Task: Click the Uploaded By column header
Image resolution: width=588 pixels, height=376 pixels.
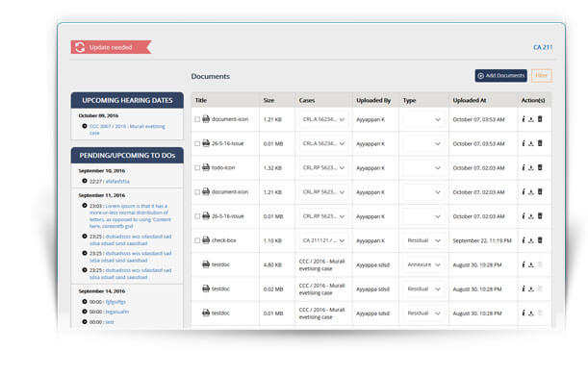Action: pos(373,100)
